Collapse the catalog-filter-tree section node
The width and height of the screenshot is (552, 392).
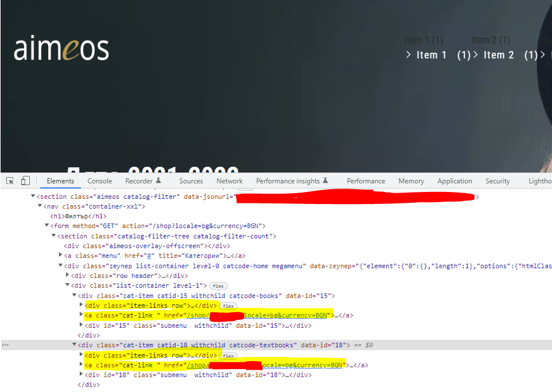[53, 236]
